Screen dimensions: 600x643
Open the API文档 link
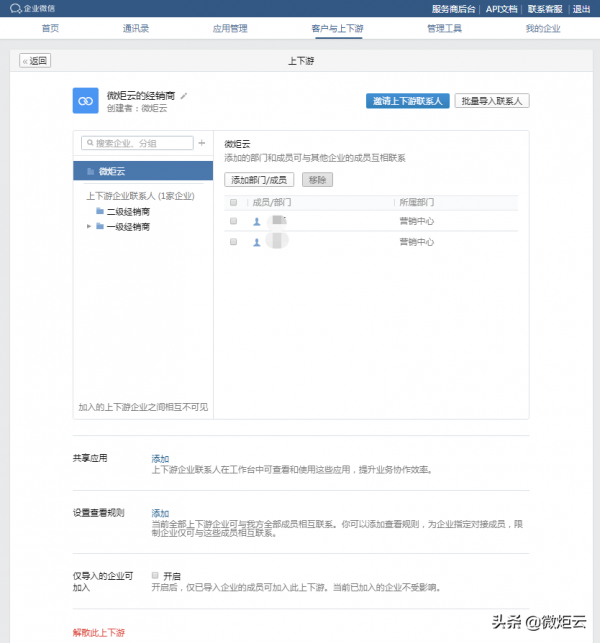pos(502,9)
